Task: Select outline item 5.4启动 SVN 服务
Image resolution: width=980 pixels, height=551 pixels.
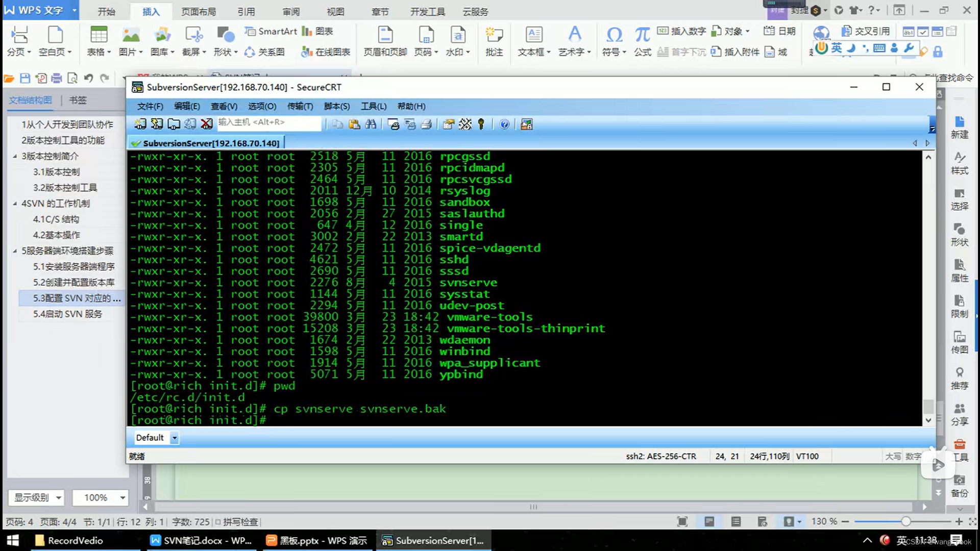Action: [67, 314]
